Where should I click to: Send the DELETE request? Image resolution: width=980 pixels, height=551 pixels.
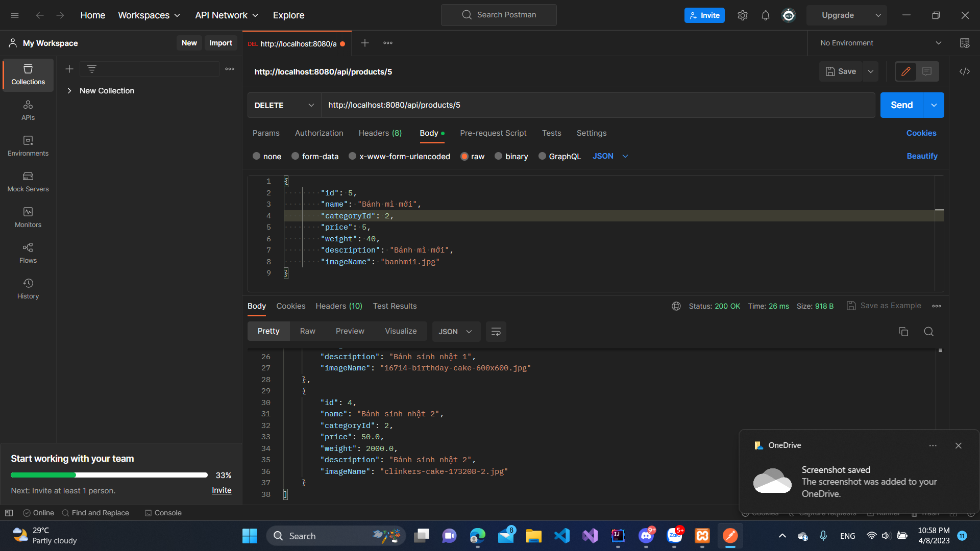tap(901, 105)
